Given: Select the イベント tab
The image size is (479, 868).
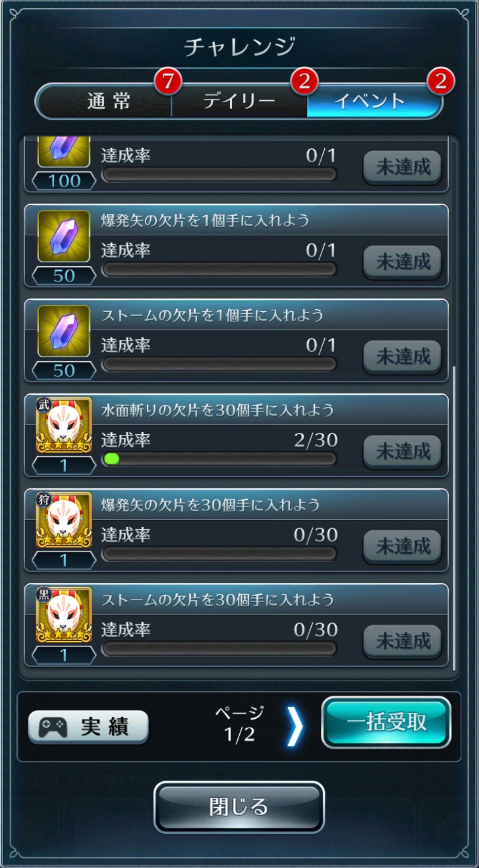Looking at the screenshot, I should pyautogui.click(x=374, y=101).
